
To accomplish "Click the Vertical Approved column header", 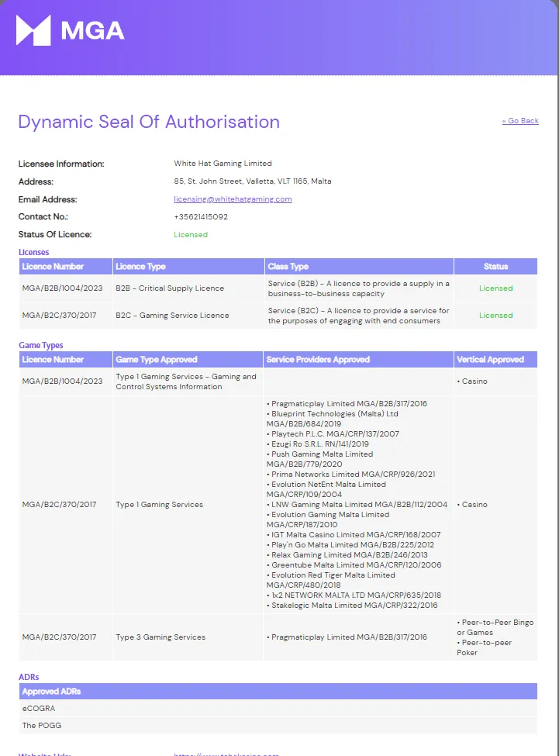I will [x=490, y=360].
